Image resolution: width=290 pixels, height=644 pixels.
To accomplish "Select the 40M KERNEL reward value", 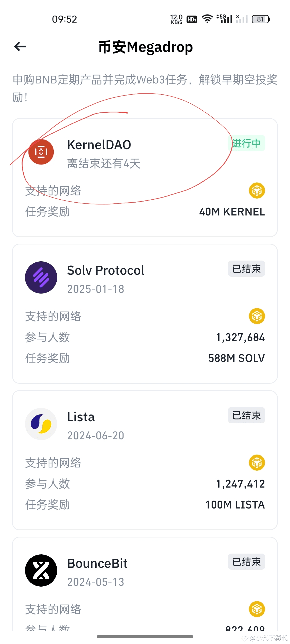I will [x=232, y=212].
